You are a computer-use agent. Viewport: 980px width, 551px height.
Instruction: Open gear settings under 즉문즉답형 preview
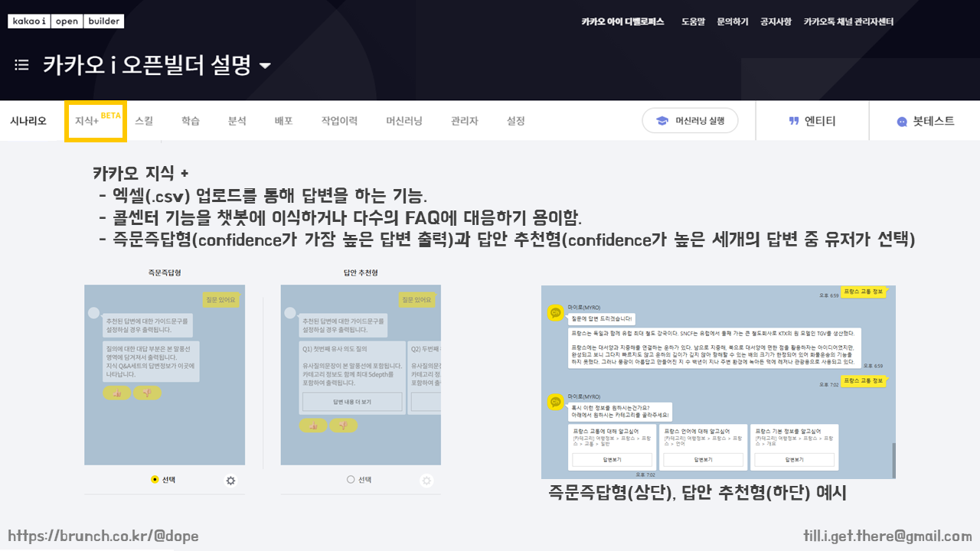pos(230,481)
